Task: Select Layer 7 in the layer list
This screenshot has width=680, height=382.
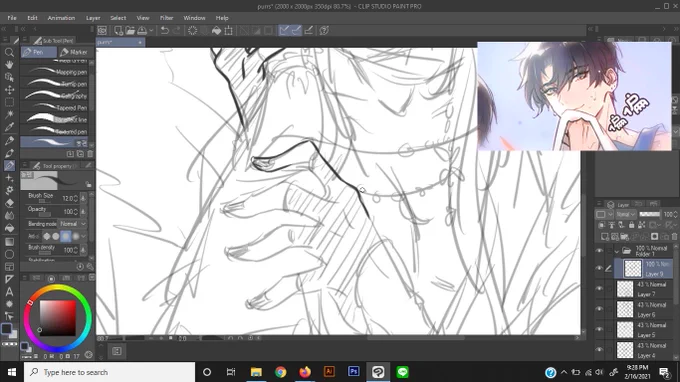Action: coord(644,289)
